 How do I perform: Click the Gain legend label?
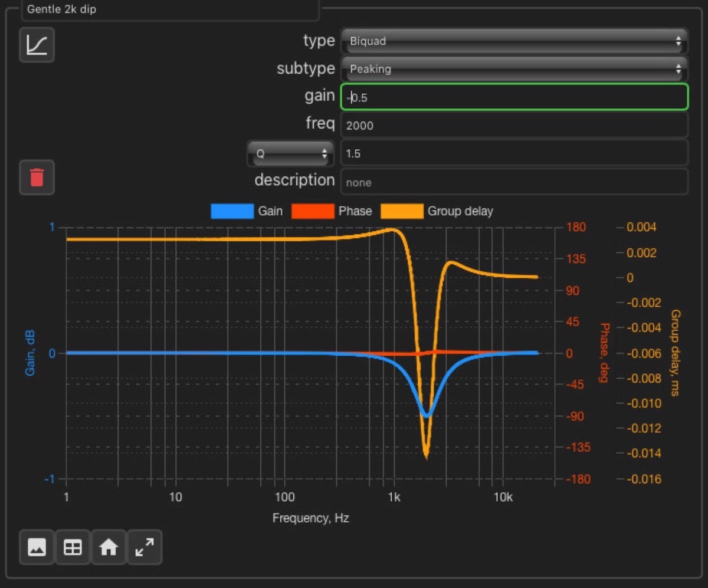(270, 211)
